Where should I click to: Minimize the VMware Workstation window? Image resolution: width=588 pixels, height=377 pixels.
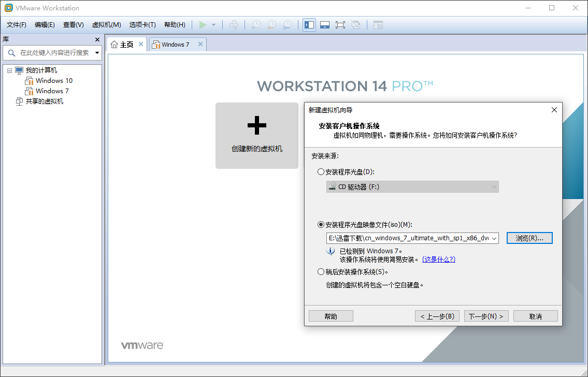pos(528,8)
